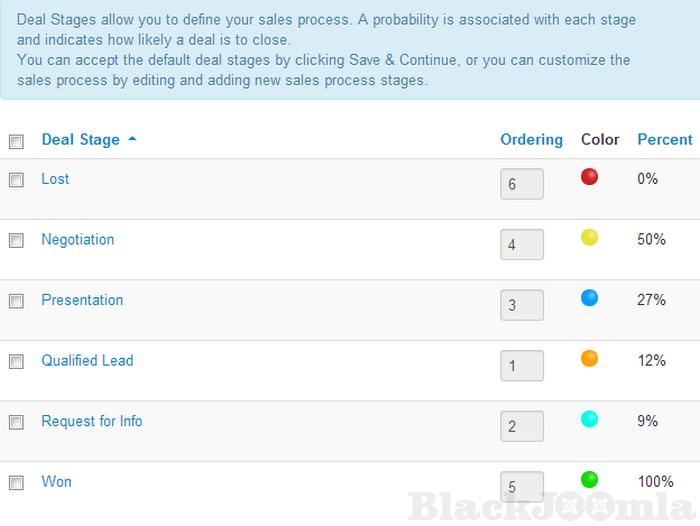Focus the Negotiation ordering input box
This screenshot has height=526, width=700.
click(x=522, y=244)
